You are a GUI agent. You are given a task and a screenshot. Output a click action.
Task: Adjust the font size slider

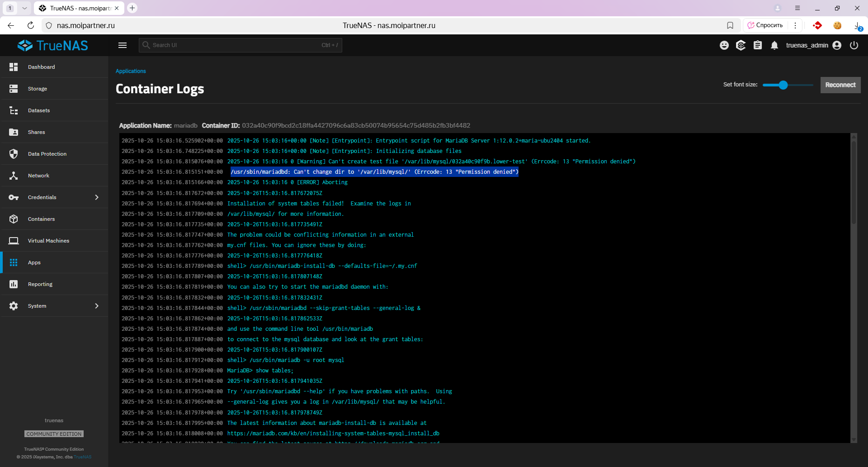tap(783, 85)
